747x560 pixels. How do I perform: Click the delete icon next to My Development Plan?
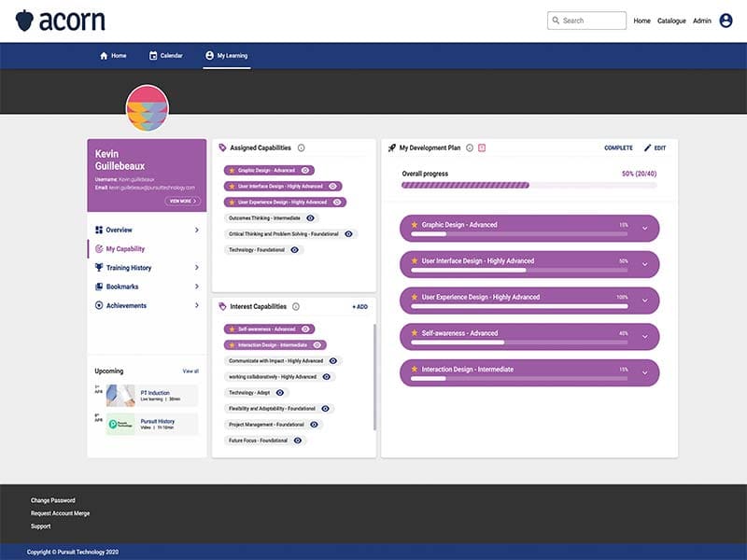[482, 147]
